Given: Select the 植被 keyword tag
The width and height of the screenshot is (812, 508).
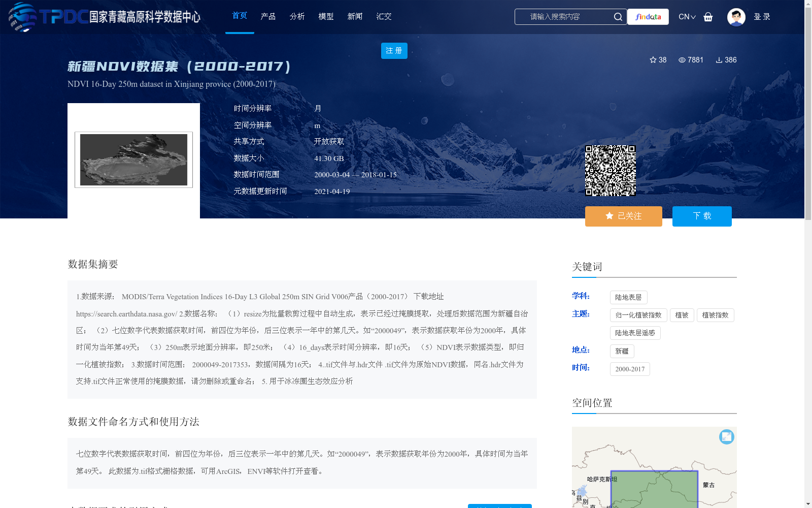Looking at the screenshot, I should (x=682, y=315).
